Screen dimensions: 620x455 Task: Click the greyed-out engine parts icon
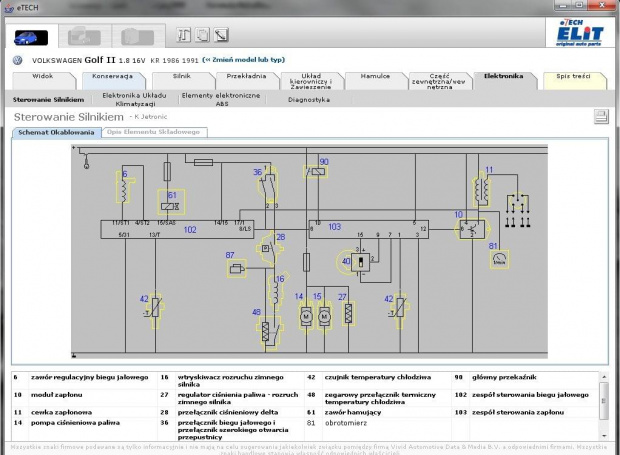coord(84,37)
